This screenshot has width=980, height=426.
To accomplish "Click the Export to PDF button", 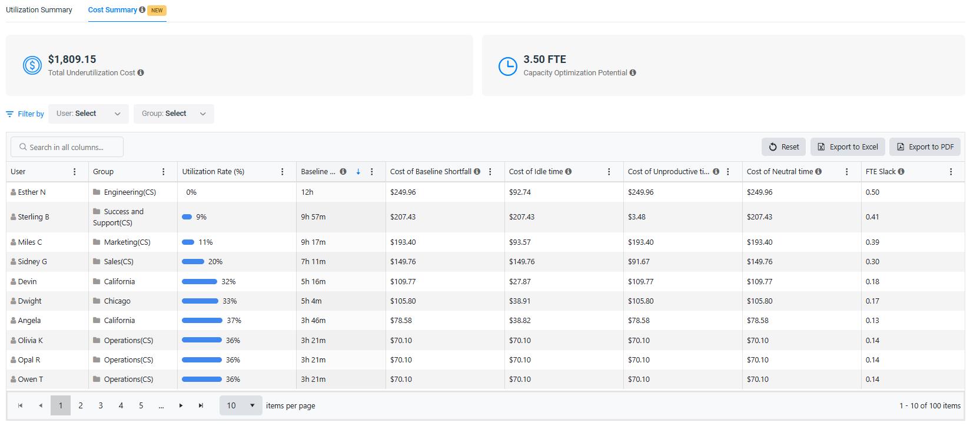I will coord(925,147).
